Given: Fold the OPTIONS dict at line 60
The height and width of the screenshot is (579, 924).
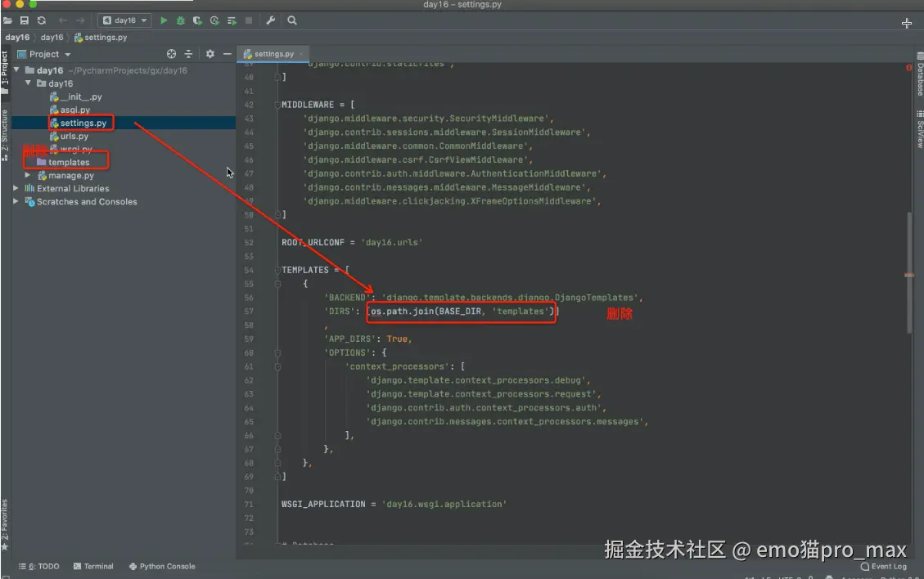Looking at the screenshot, I should [x=277, y=352].
